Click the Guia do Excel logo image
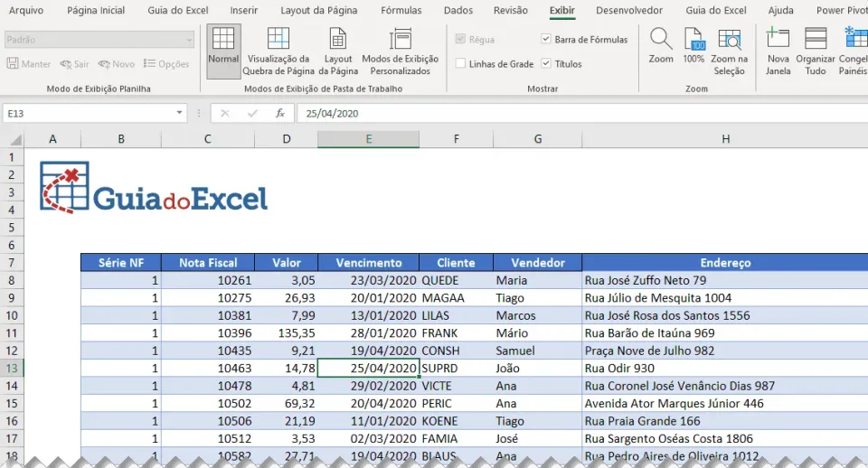The image size is (868, 468). click(x=154, y=188)
